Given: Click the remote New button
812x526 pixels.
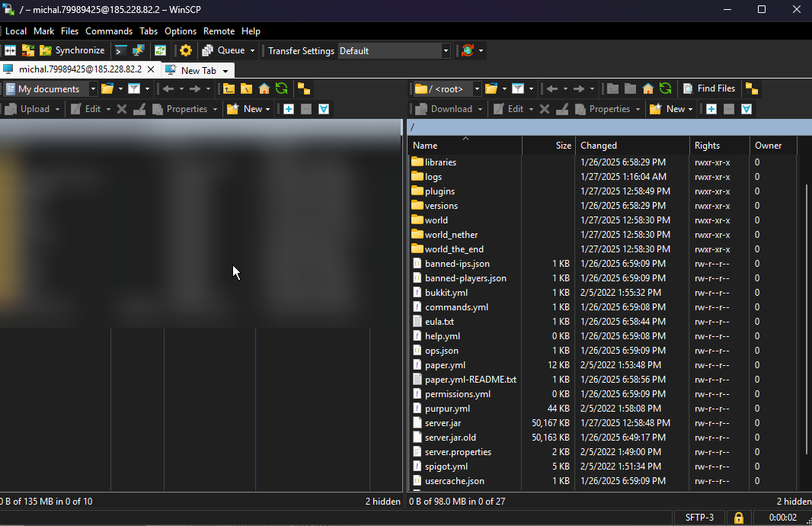Looking at the screenshot, I should tap(668, 109).
